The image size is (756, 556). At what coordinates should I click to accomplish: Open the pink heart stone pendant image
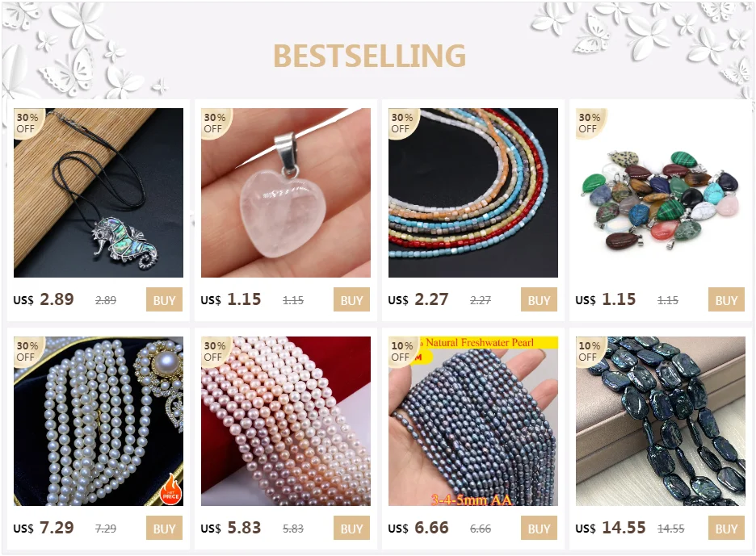tap(286, 193)
